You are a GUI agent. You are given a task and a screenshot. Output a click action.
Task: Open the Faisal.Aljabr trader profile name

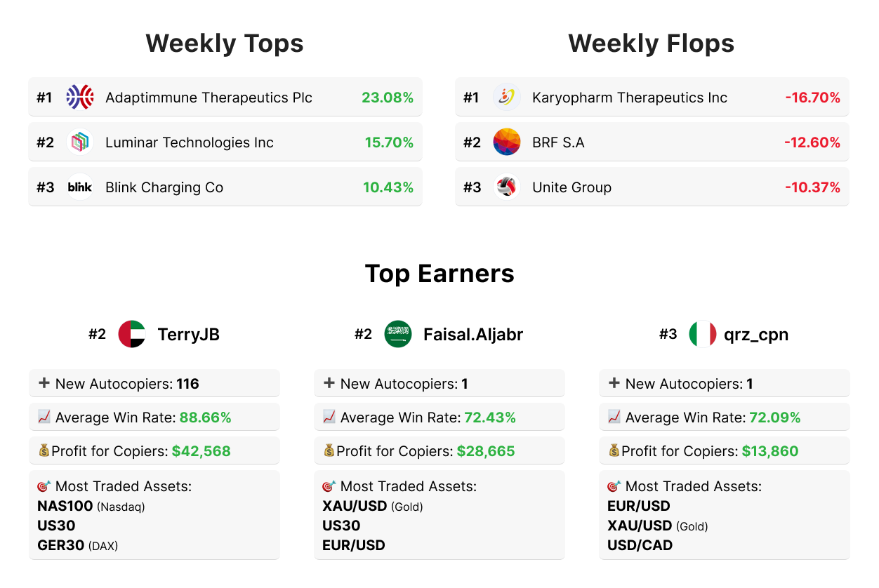point(472,335)
